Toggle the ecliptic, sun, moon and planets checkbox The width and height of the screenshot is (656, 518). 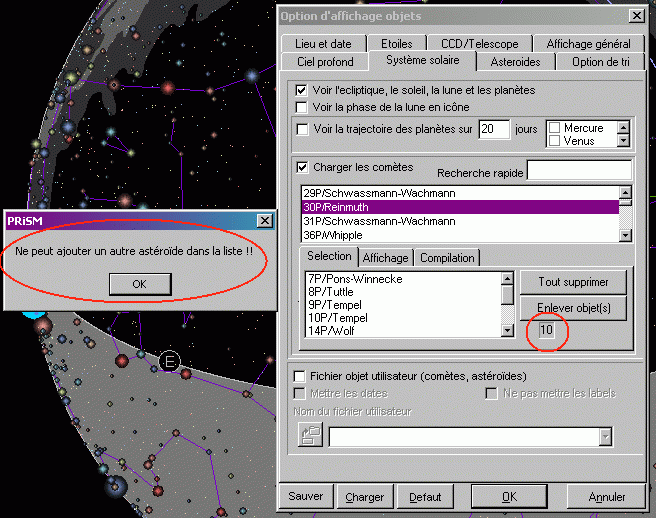[x=303, y=90]
